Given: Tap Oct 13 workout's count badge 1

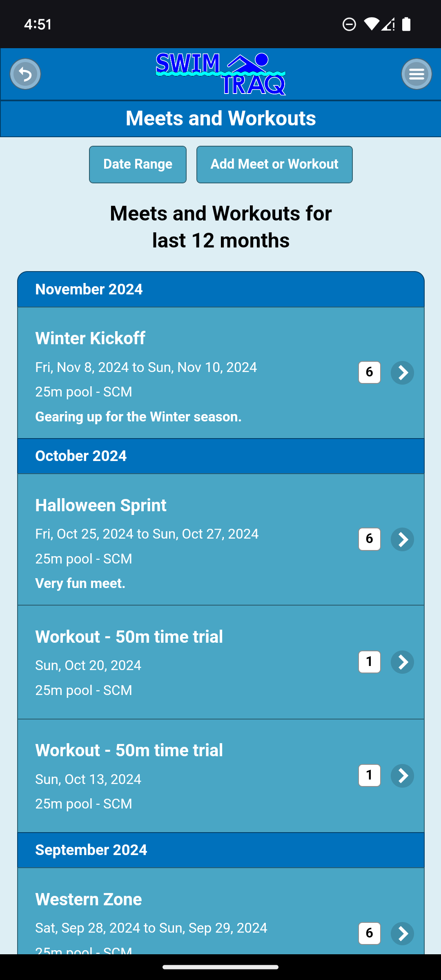Looking at the screenshot, I should coord(370,775).
